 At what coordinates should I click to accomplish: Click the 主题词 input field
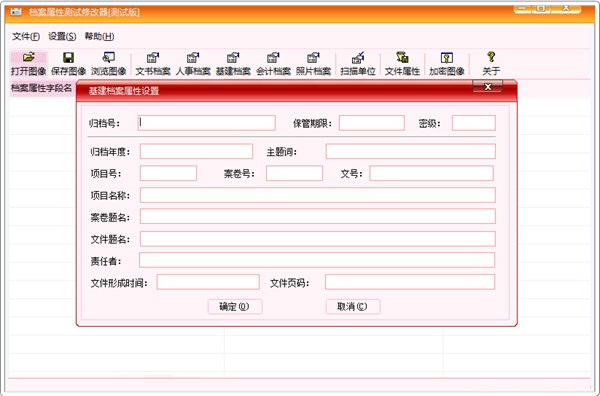coord(411,152)
